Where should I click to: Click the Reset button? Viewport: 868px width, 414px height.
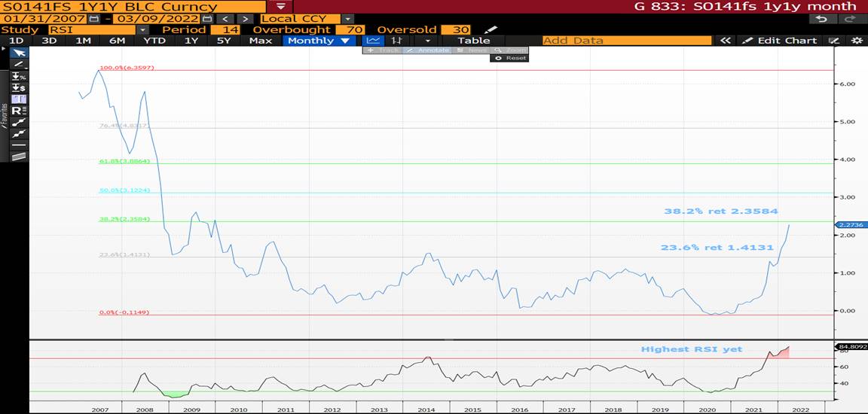509,58
